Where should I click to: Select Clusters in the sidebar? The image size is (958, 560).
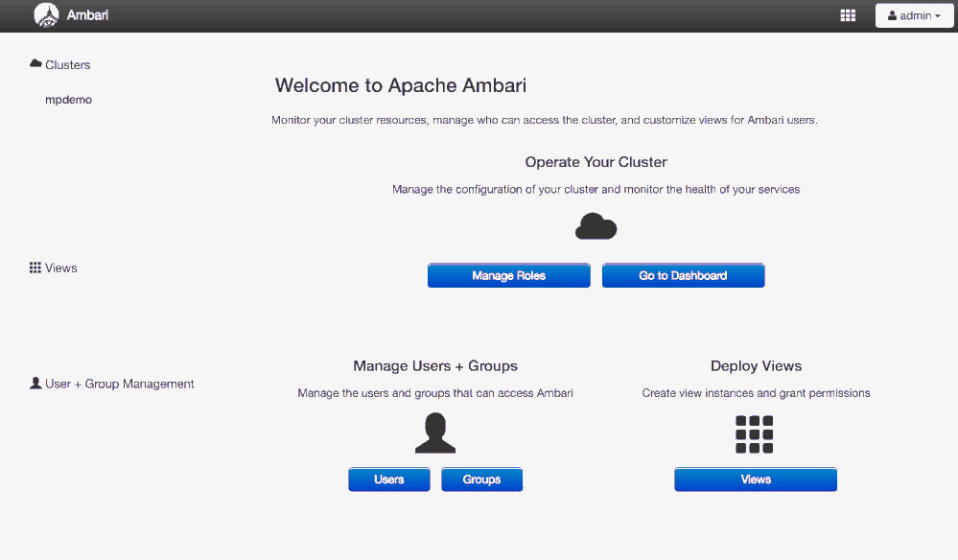67,65
